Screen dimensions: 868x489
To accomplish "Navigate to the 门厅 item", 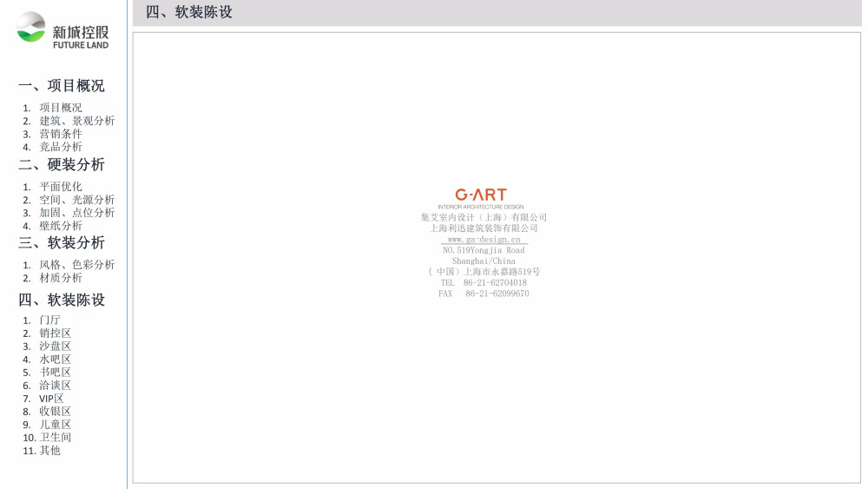I will pos(50,320).
